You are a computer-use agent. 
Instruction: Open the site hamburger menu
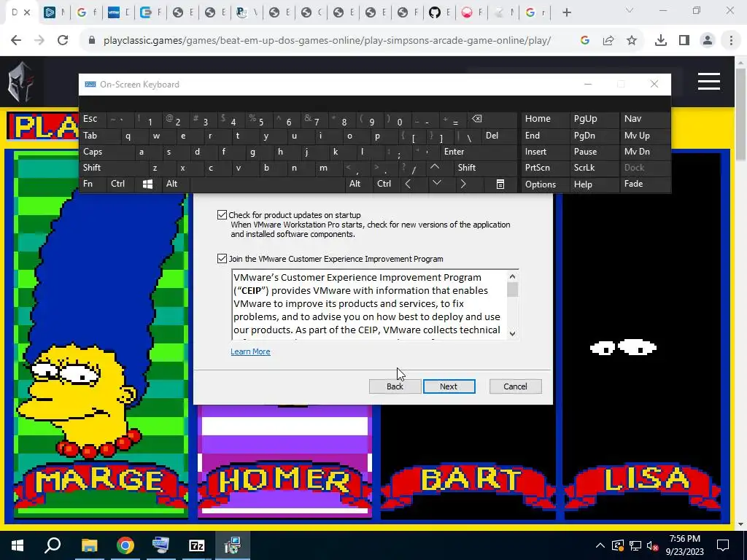(x=709, y=82)
